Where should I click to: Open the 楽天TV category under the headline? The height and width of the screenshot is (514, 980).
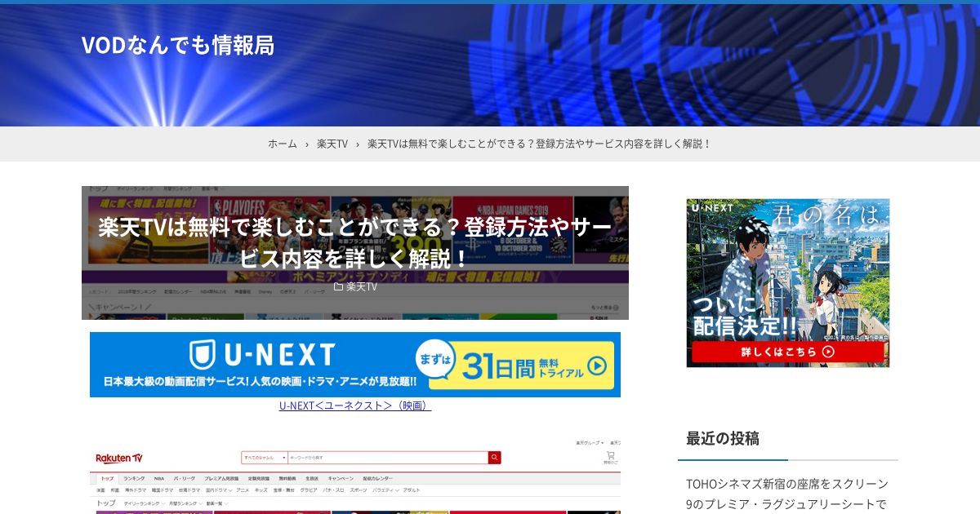coord(362,286)
